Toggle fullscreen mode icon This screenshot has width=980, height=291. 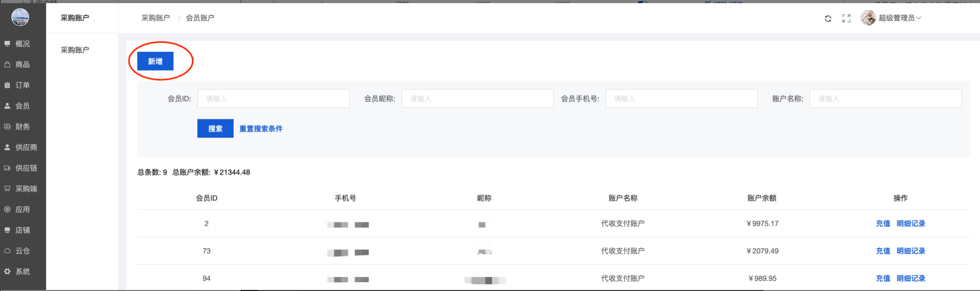(846, 19)
